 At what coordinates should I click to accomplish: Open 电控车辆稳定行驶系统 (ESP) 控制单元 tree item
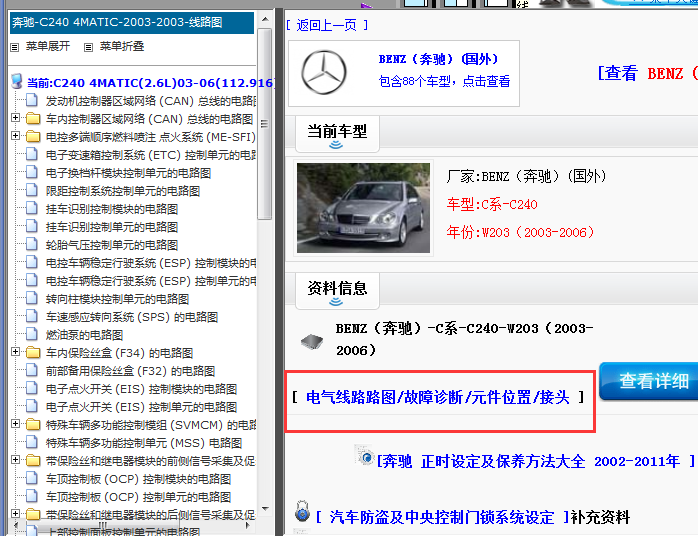pos(150,281)
